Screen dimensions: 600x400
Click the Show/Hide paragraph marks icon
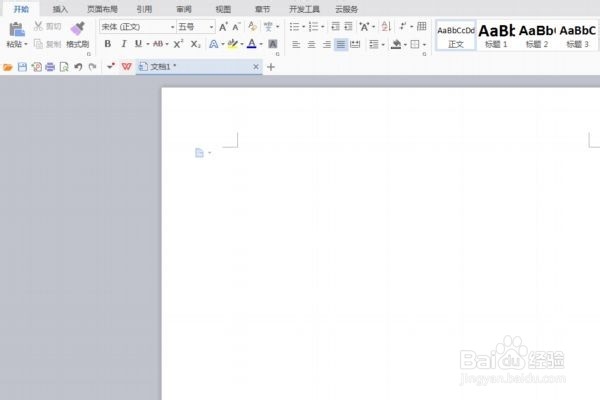click(x=403, y=26)
